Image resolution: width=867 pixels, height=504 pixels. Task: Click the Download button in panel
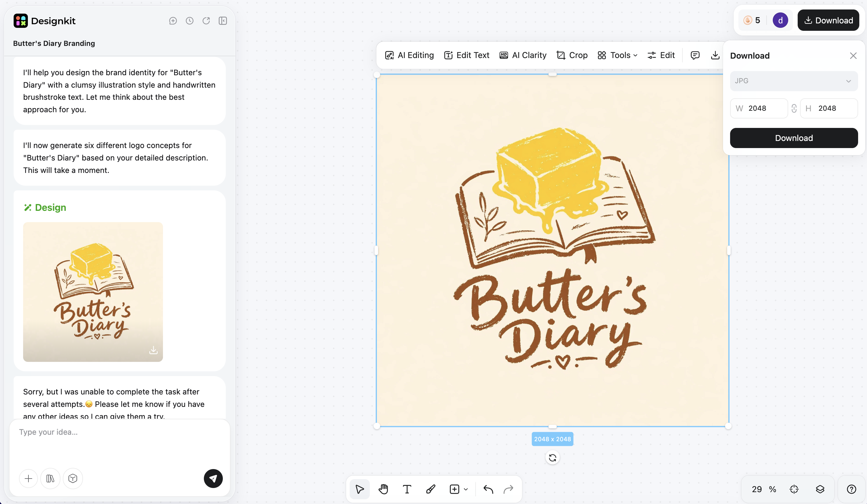click(794, 138)
